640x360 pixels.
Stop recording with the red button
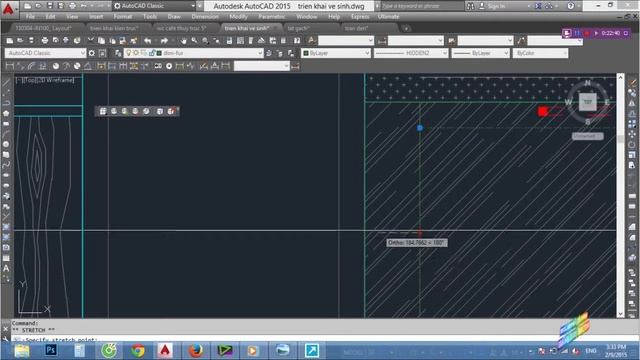click(x=587, y=33)
